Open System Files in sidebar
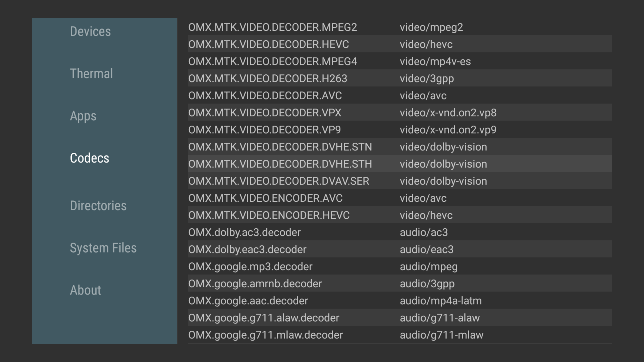 point(103,248)
